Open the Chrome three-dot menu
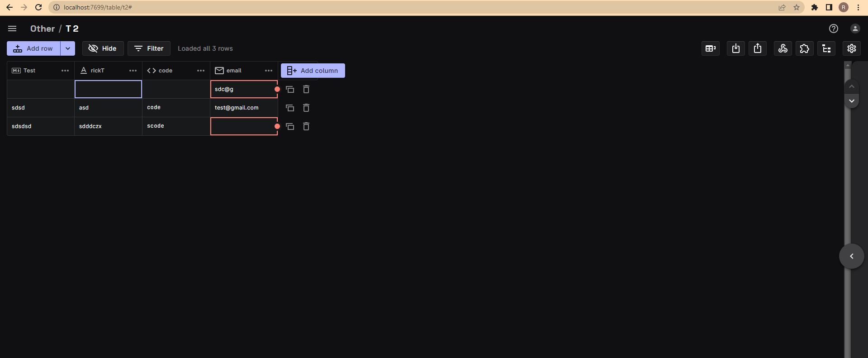The height and width of the screenshot is (358, 868). [858, 7]
